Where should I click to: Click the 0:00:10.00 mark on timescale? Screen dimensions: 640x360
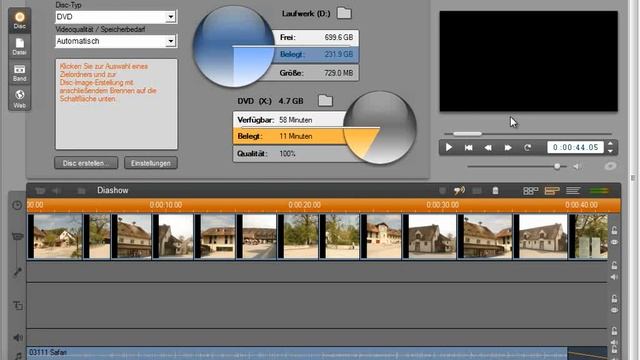point(166,205)
